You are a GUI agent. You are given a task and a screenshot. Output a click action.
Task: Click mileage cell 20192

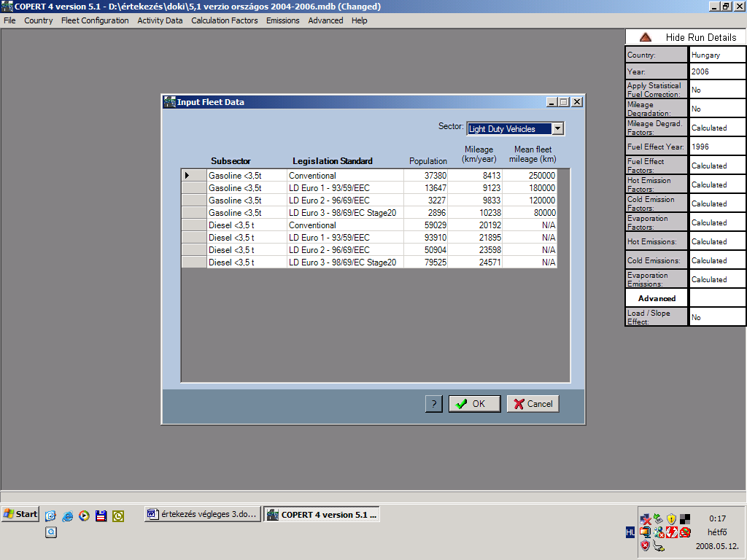click(475, 225)
